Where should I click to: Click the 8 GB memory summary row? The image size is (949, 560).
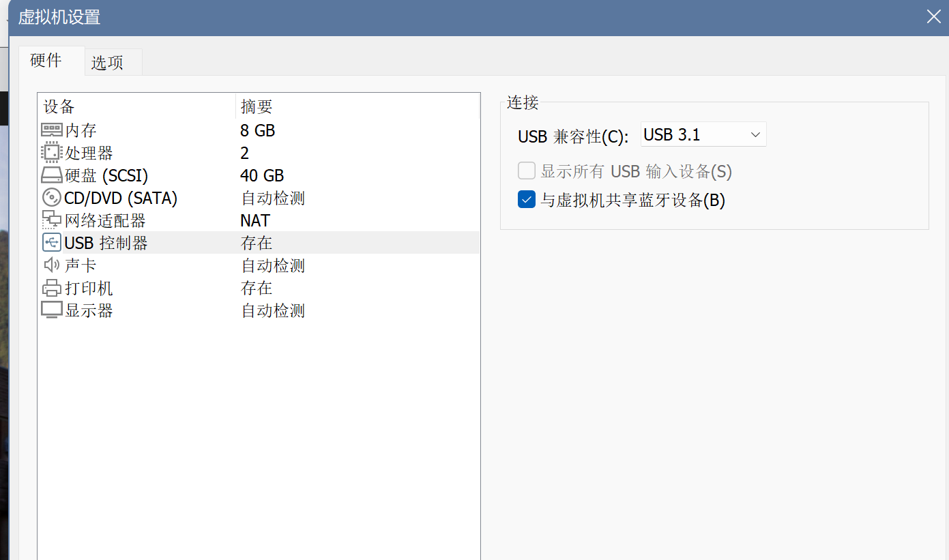tap(257, 130)
